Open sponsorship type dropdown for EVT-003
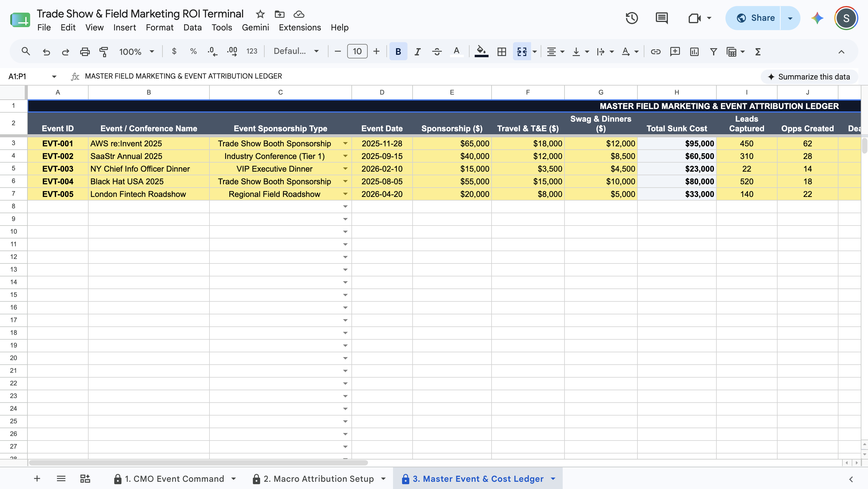This screenshot has width=868, height=489. pos(345,169)
